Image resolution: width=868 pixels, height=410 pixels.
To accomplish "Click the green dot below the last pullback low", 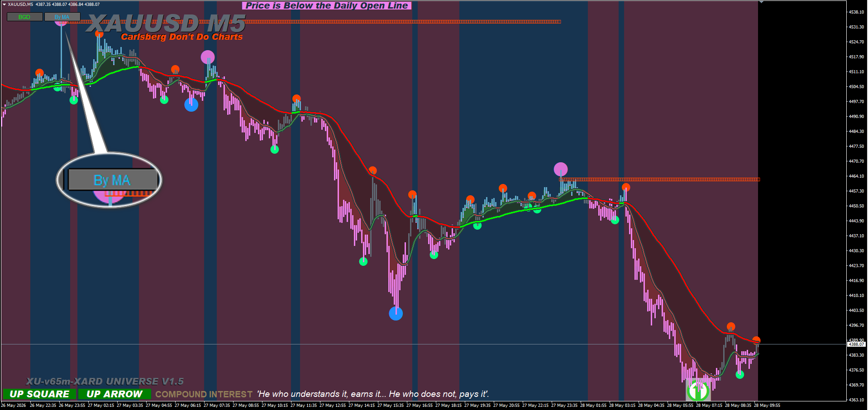I will [740, 374].
